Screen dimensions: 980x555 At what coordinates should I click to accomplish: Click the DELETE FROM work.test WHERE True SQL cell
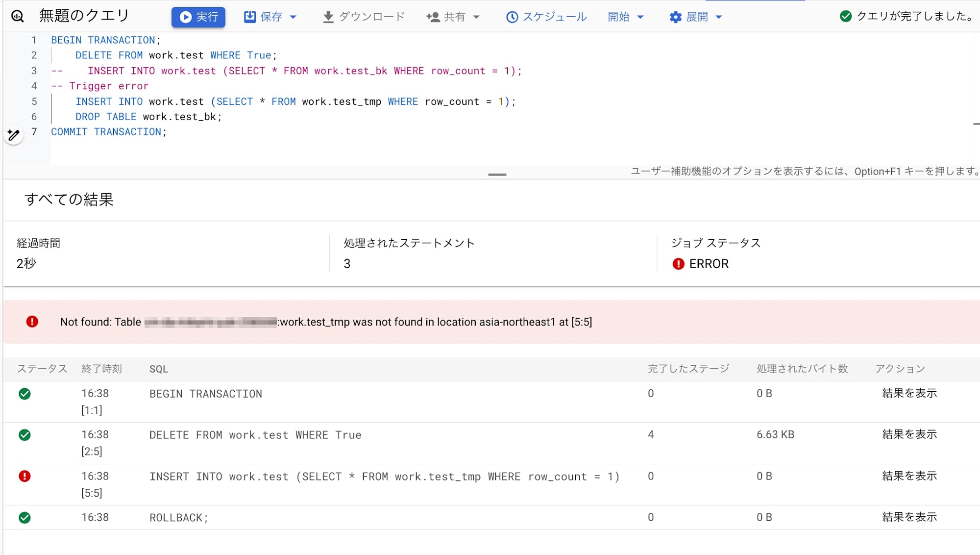255,435
